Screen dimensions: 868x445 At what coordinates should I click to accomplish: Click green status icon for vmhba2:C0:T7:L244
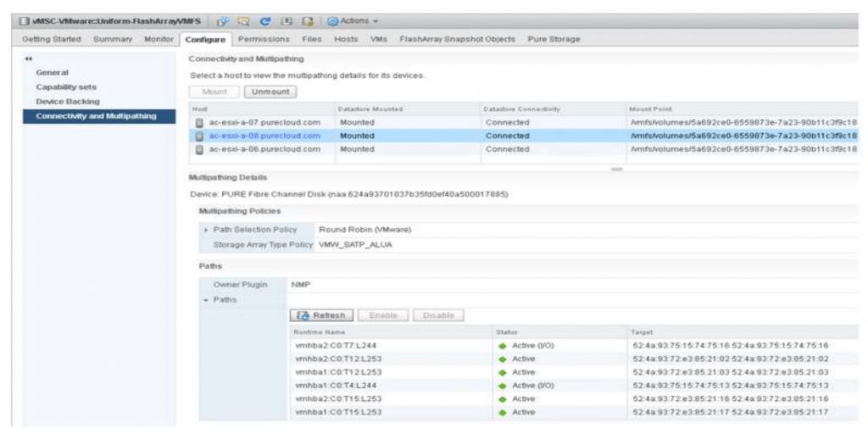(x=503, y=346)
